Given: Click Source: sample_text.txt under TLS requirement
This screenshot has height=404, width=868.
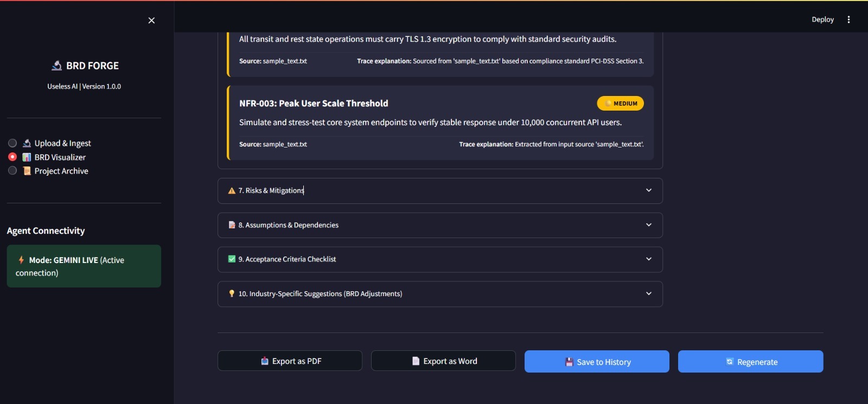Looking at the screenshot, I should (273, 61).
